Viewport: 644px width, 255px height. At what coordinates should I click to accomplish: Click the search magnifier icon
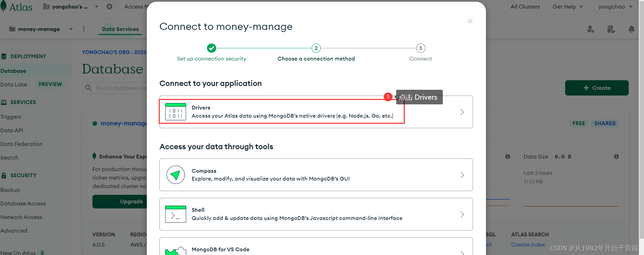[88, 88]
